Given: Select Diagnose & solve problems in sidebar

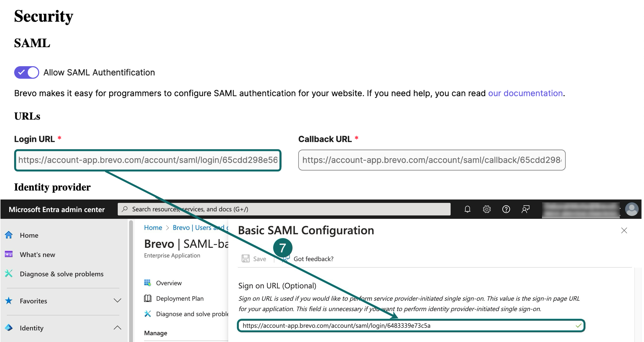Looking at the screenshot, I should 61,274.
